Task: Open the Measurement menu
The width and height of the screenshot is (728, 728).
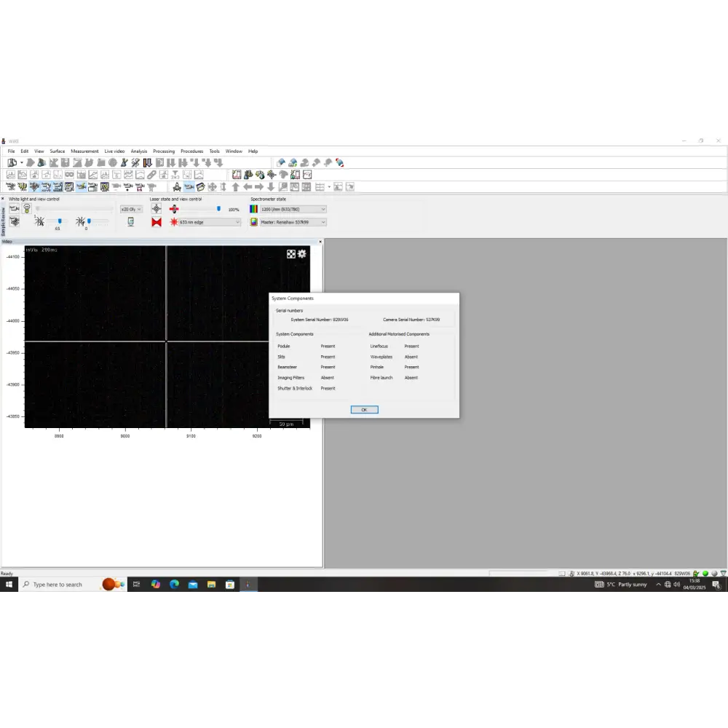Action: 84,151
